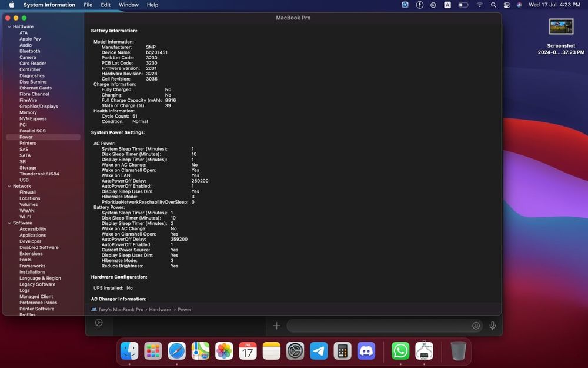Open Control Center in menu bar

(x=507, y=5)
